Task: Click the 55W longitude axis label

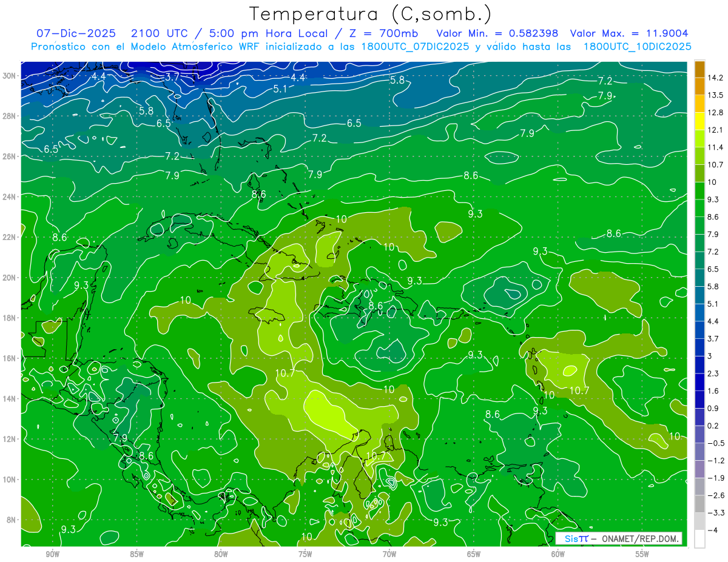Action: 642,554
